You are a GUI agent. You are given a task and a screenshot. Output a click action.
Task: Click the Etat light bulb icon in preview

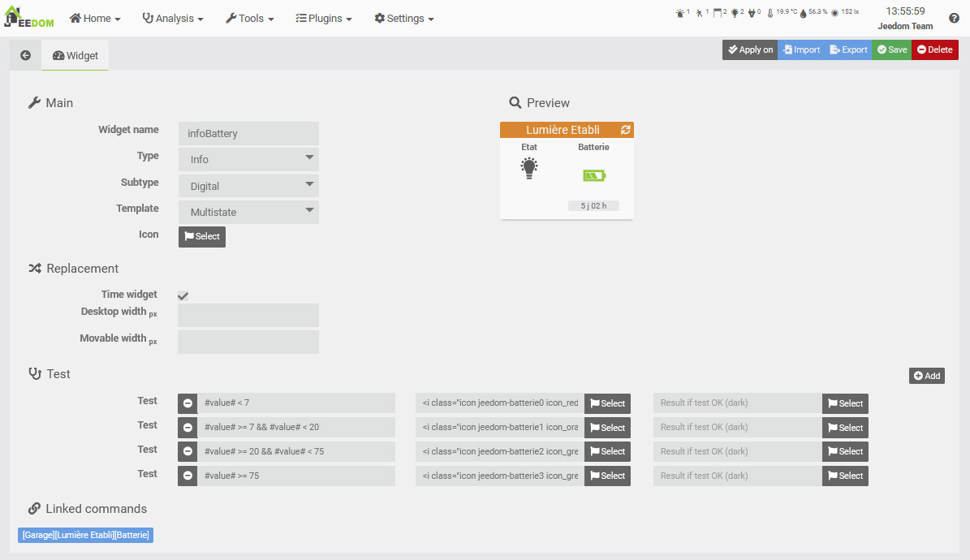(529, 168)
